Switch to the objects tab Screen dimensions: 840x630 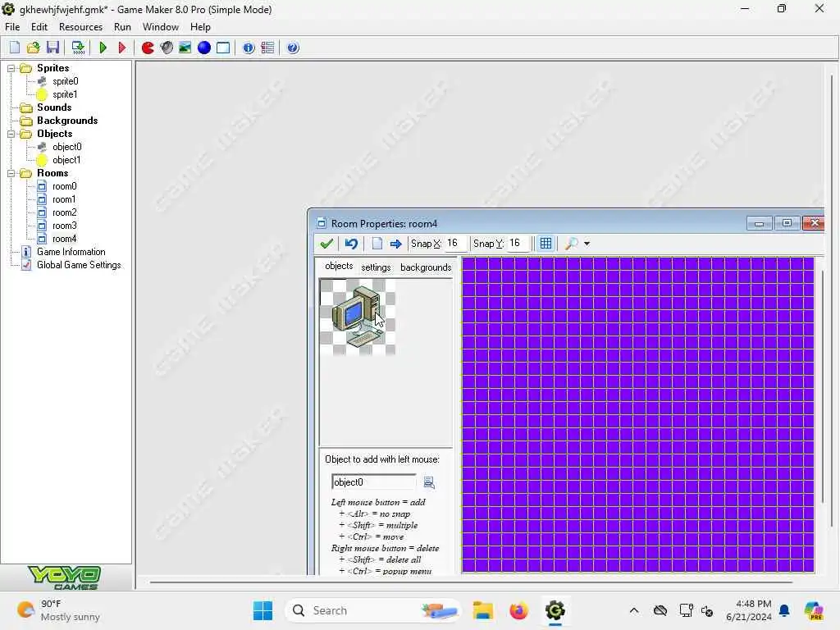tap(339, 267)
